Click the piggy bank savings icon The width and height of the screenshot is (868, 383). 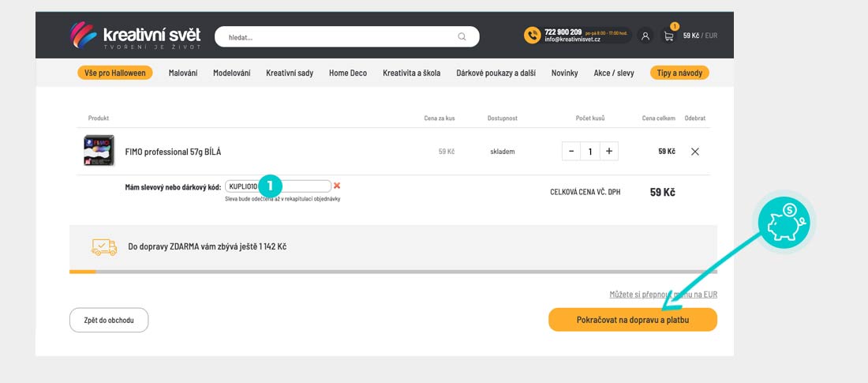tap(785, 223)
